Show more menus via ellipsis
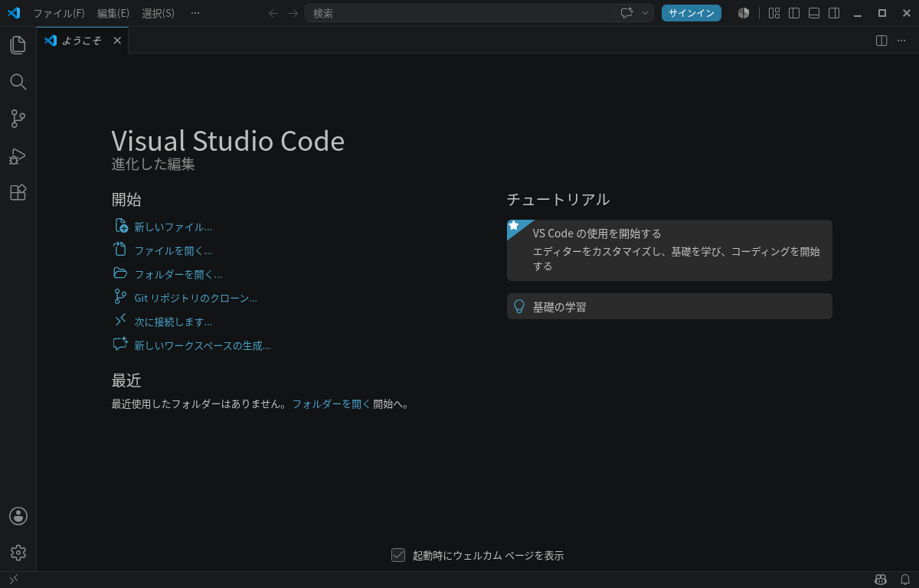Screen dimensions: 919x588 195,13
